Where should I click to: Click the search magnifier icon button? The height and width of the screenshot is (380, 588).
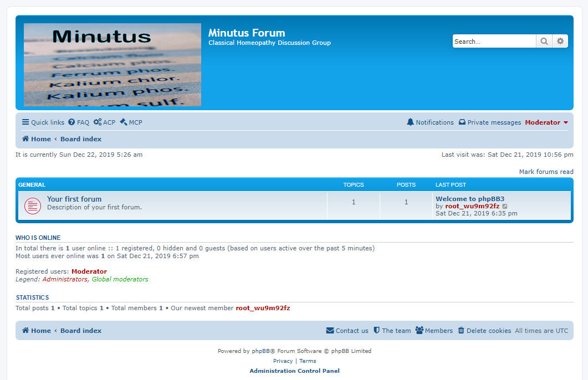544,42
